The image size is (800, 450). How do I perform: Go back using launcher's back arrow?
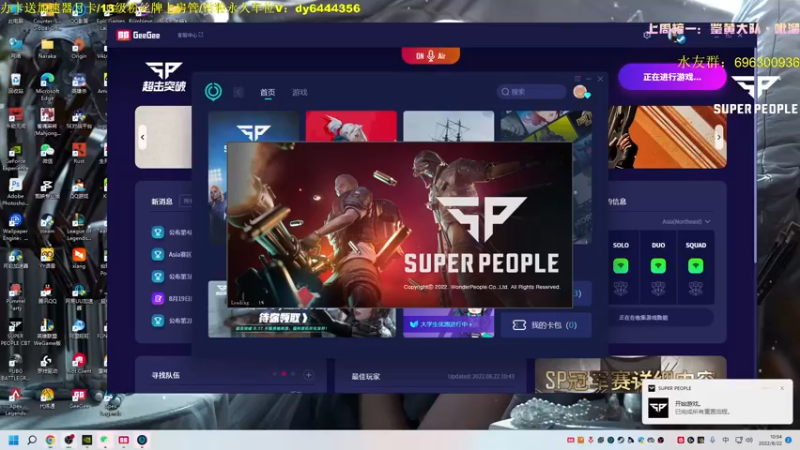pos(238,92)
